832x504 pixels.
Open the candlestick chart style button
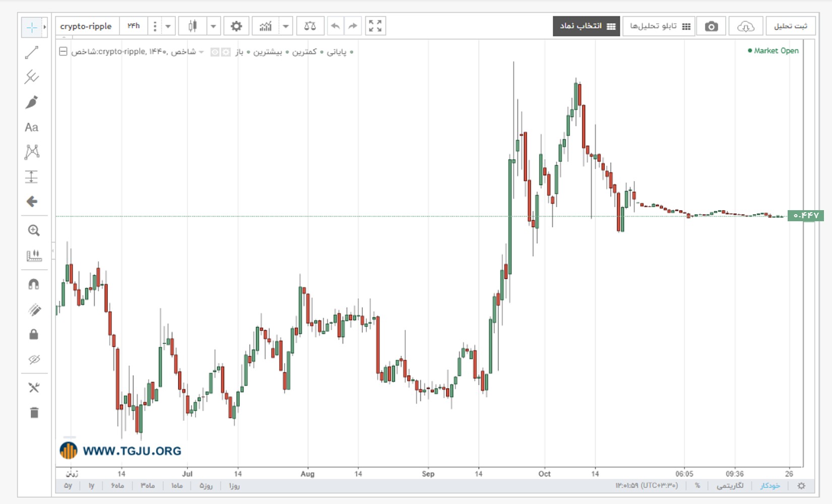(x=193, y=26)
